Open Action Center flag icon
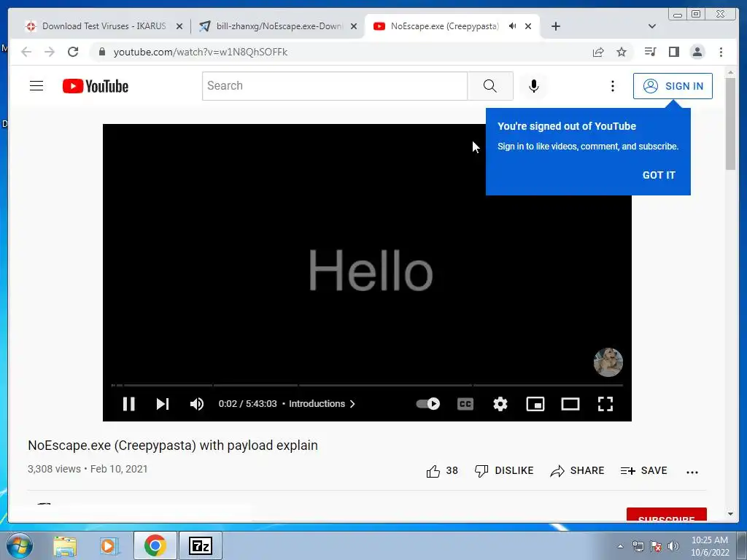 click(656, 546)
